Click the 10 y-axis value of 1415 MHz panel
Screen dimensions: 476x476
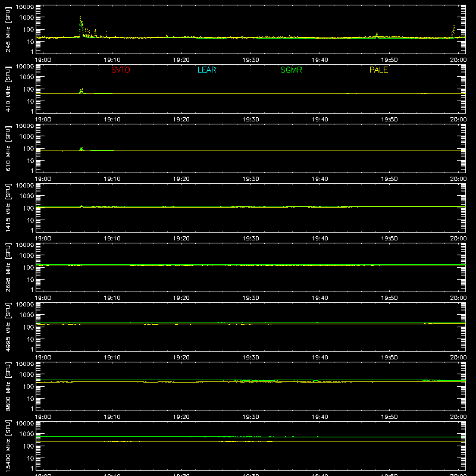pos(30,220)
